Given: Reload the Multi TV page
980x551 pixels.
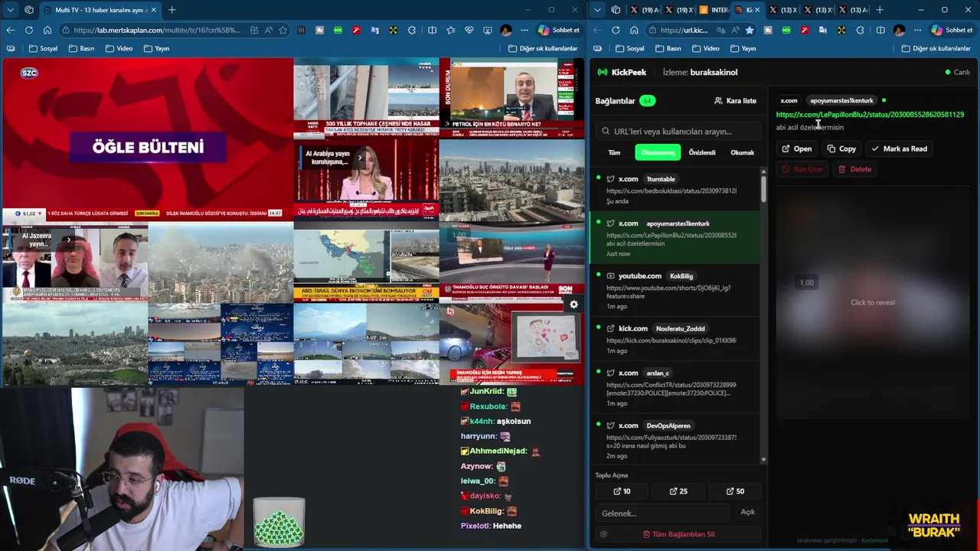Looking at the screenshot, I should tap(28, 31).
